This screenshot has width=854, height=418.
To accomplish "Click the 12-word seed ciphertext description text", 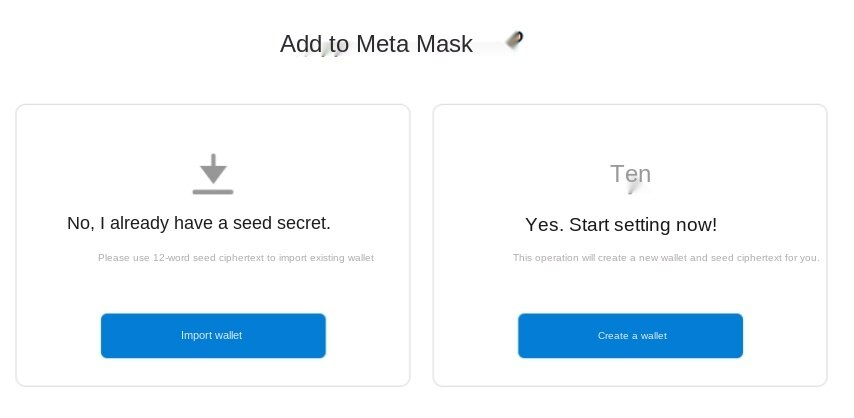I will [x=236, y=258].
